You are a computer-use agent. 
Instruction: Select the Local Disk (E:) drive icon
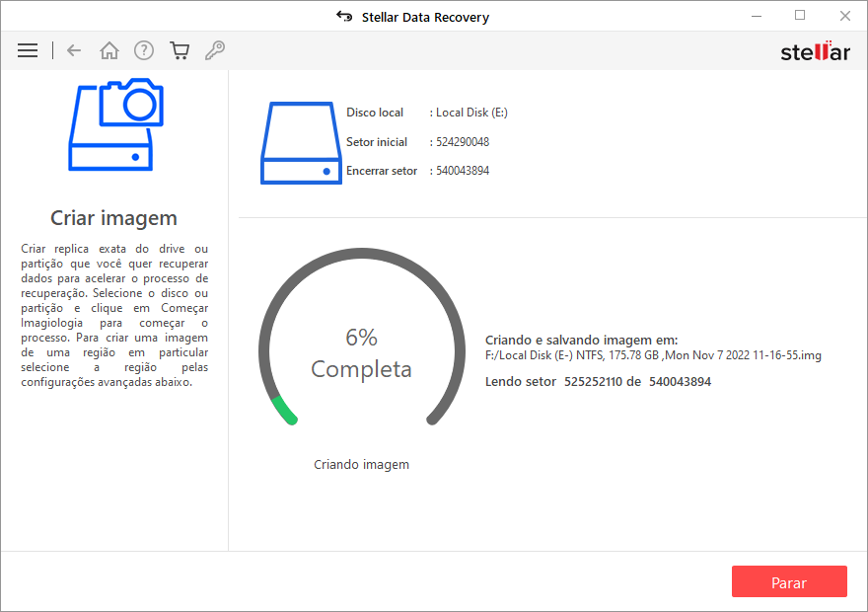pos(301,142)
